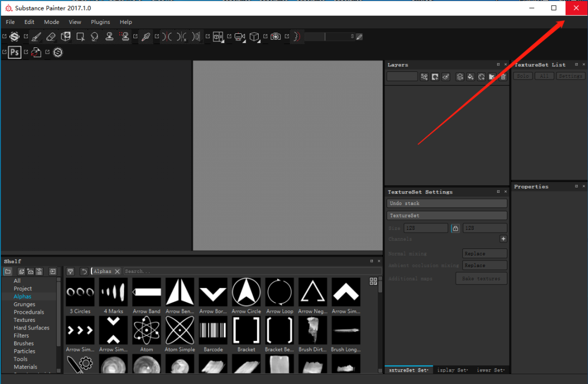
Task: Click the Substance logo toolbar icon
Action: pyautogui.click(x=15, y=36)
